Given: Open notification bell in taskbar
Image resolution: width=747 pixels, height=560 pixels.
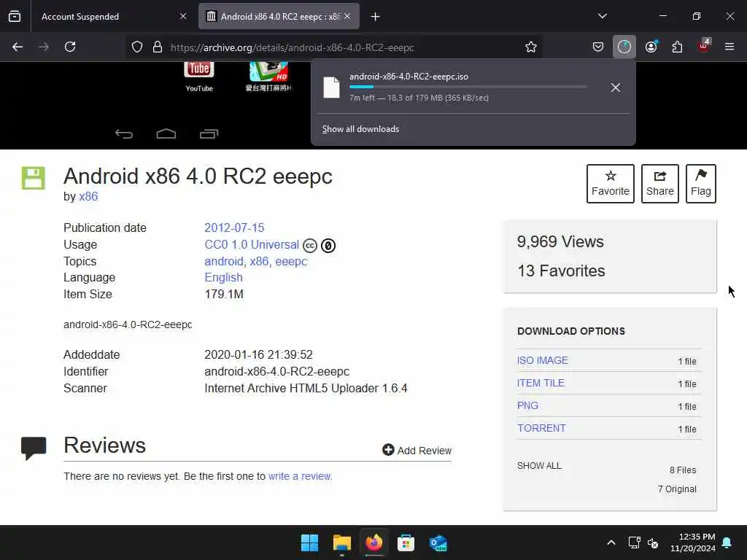Looking at the screenshot, I should pyautogui.click(x=727, y=542).
